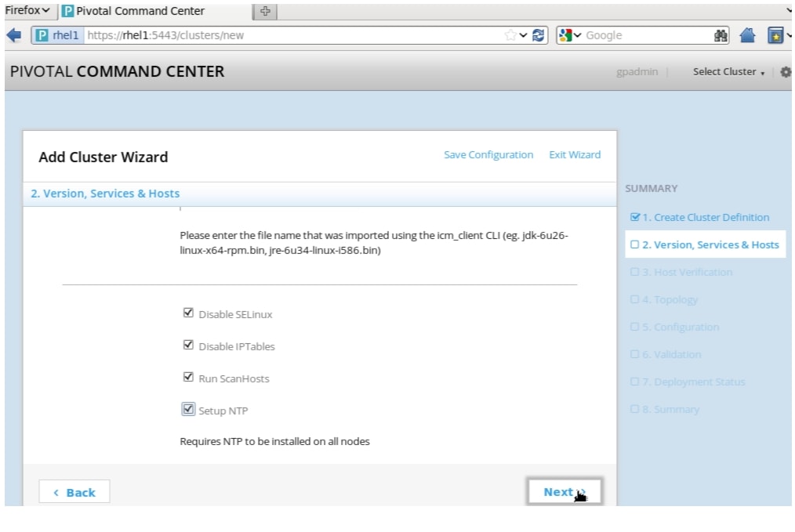The width and height of the screenshot is (795, 532).
Task: Select step 2. Version, Services & Hosts in summary
Action: [705, 244]
